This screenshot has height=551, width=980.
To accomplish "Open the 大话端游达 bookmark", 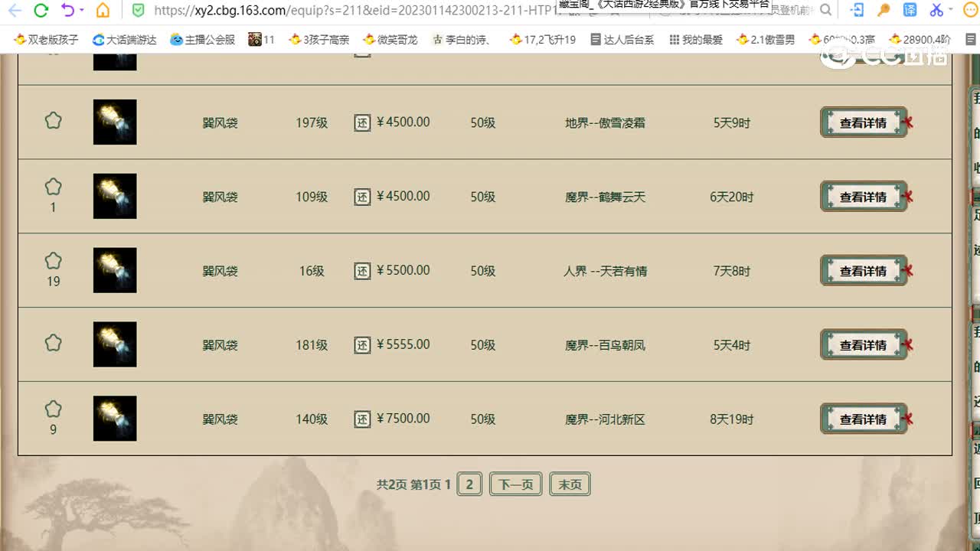I will (124, 40).
